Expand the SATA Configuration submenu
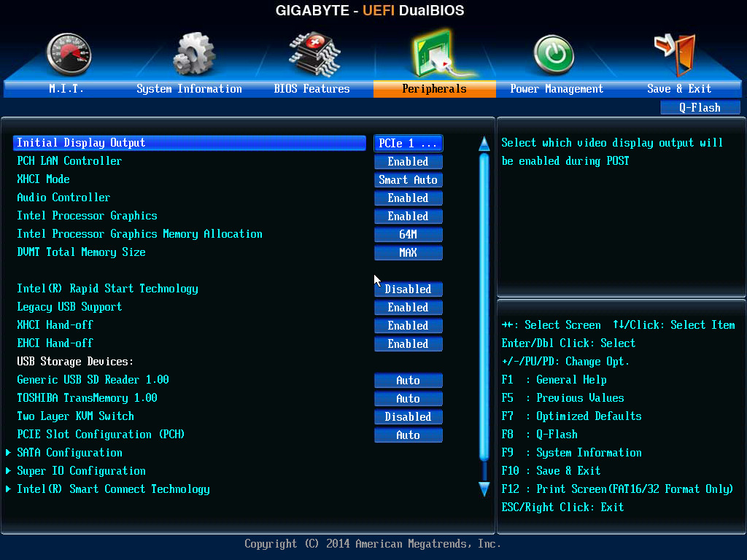 [x=69, y=453]
